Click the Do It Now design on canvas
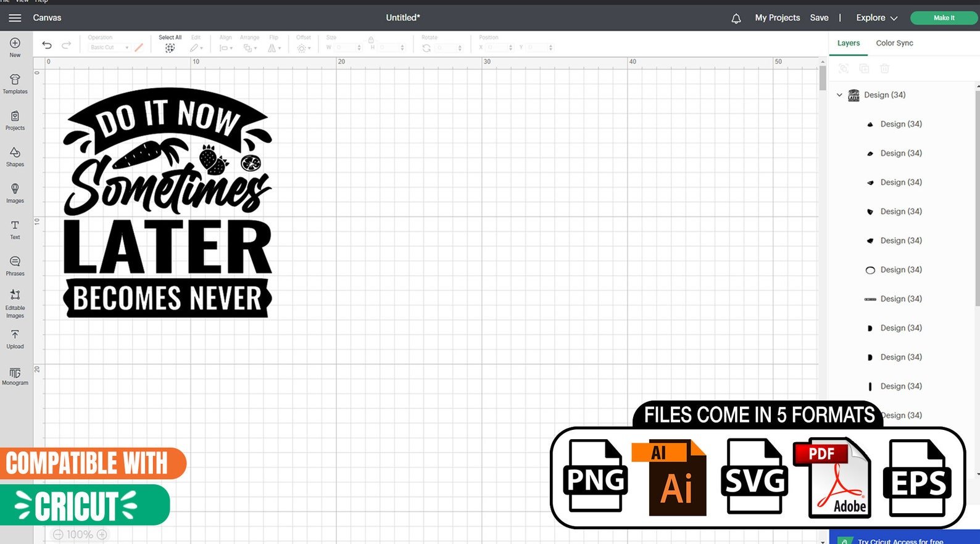Image resolution: width=980 pixels, height=544 pixels. point(167,203)
